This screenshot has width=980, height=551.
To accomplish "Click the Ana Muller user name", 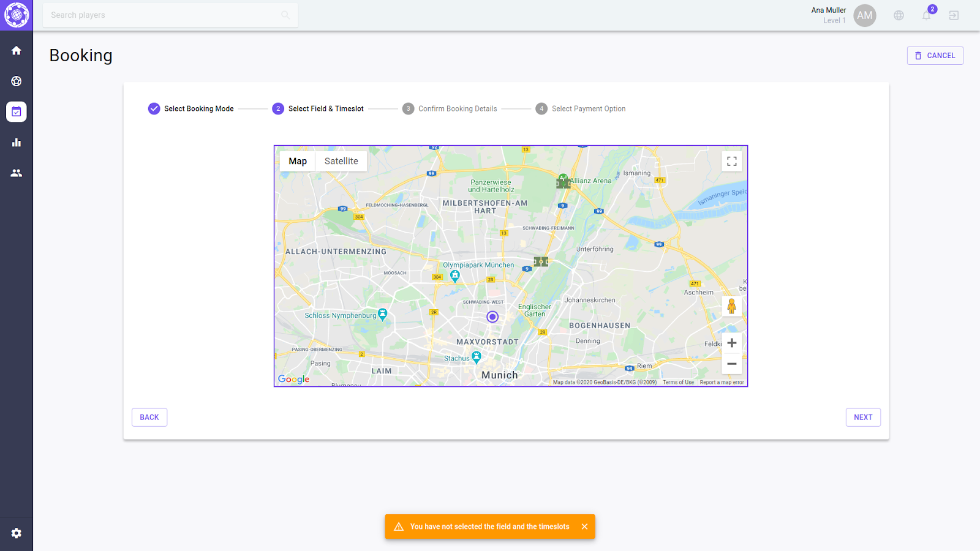I will click(828, 10).
